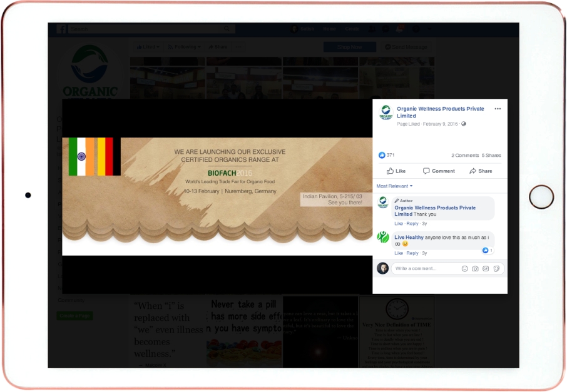Like the Live Healthy comment
Image resolution: width=567 pixels, height=392 pixels.
tap(399, 253)
